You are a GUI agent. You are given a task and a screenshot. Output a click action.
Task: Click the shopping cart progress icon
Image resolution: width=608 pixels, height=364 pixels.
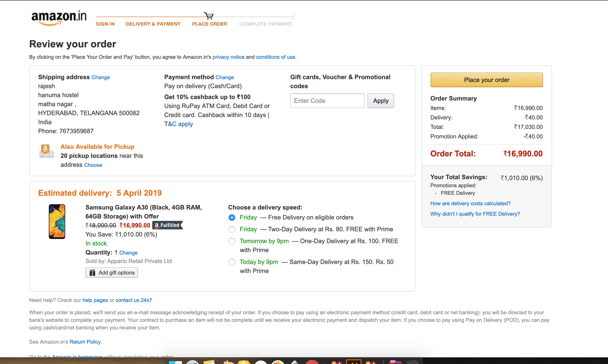tap(209, 16)
